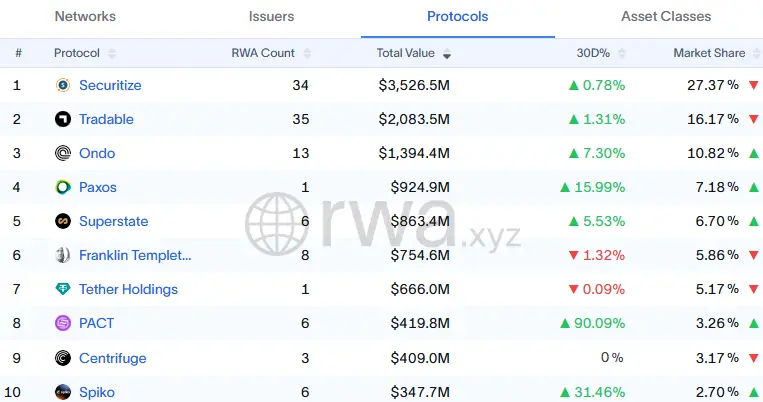
Task: Open the Securitize protocol link
Action: pyautogui.click(x=110, y=85)
